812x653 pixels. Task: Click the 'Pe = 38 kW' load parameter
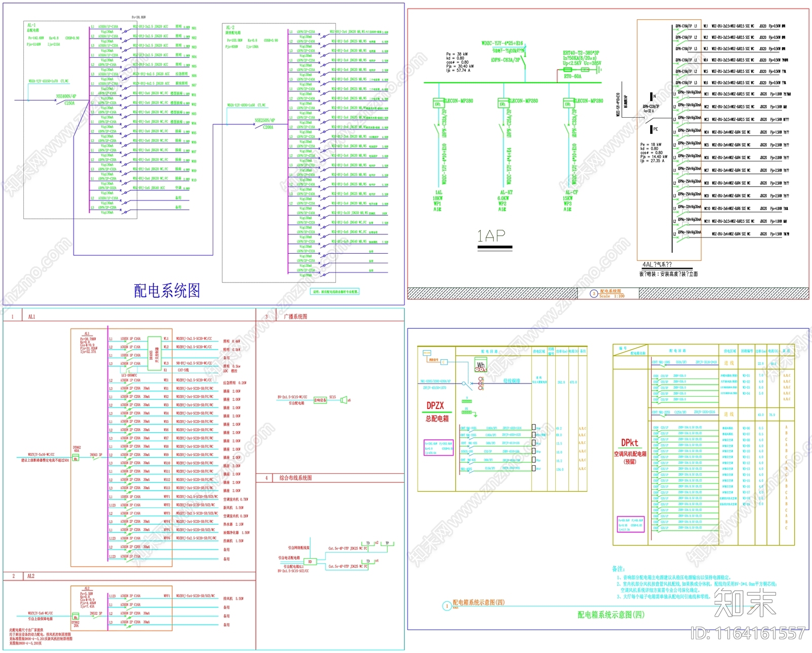click(x=457, y=54)
